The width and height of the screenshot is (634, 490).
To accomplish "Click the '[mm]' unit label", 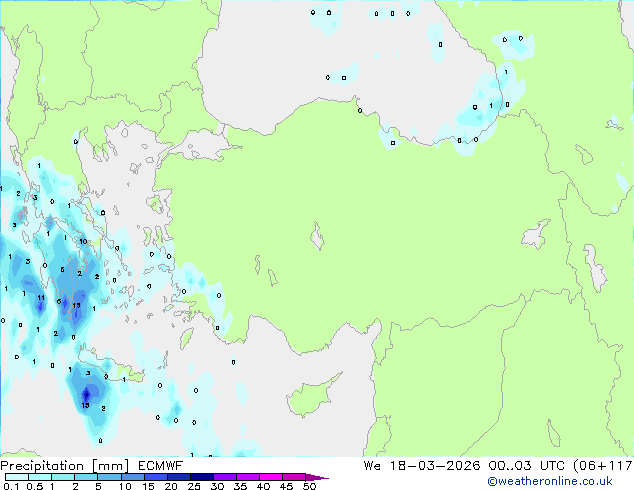I will pos(110,466).
